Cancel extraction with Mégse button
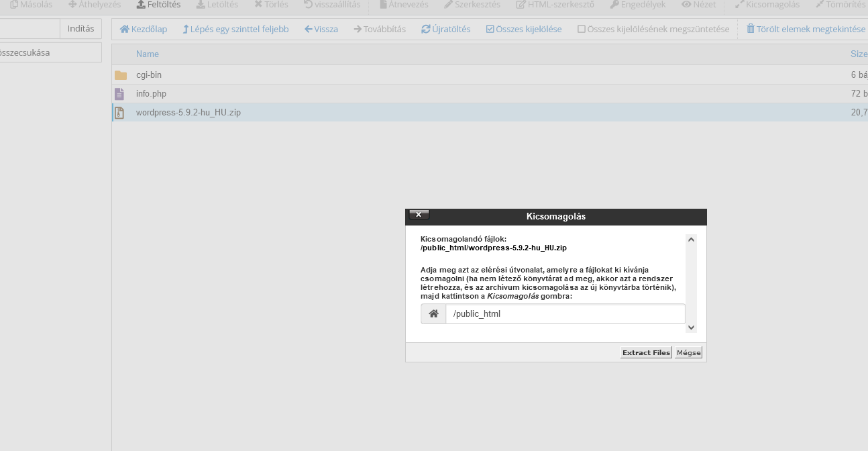This screenshot has height=451, width=868. tap(688, 353)
